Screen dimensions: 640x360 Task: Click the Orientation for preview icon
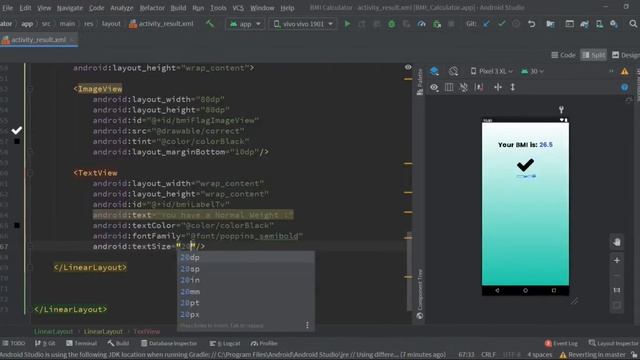tap(453, 71)
